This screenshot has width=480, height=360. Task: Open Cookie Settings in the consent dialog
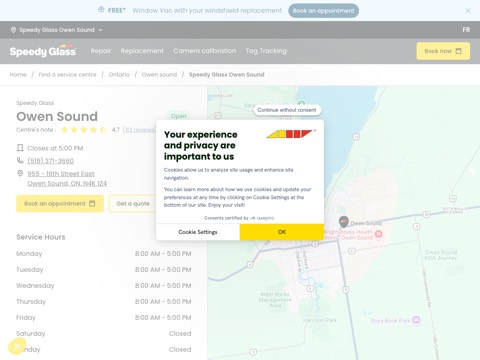tap(198, 232)
